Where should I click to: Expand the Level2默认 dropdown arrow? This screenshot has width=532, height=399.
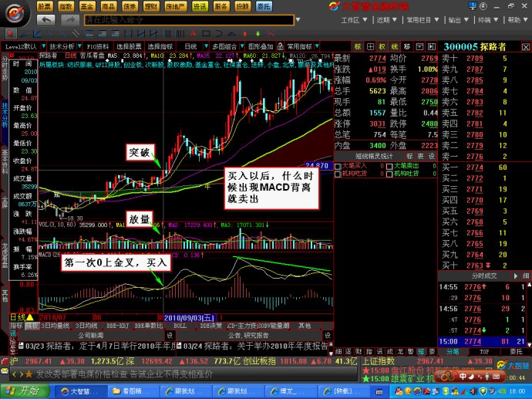tap(43, 46)
